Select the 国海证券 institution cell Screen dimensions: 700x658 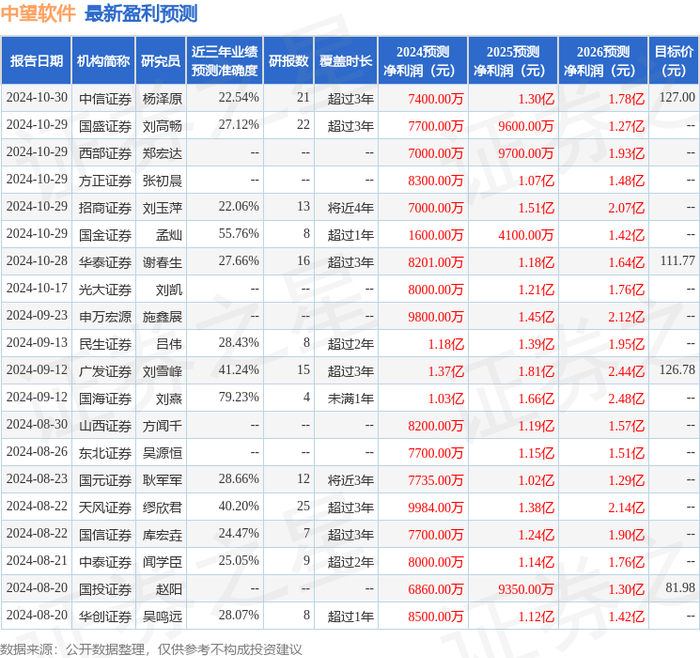click(x=105, y=399)
